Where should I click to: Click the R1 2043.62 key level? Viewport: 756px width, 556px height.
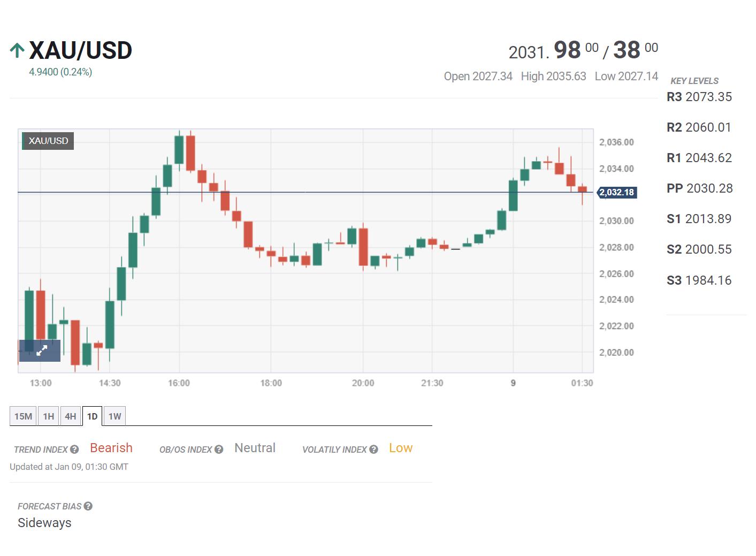(699, 158)
